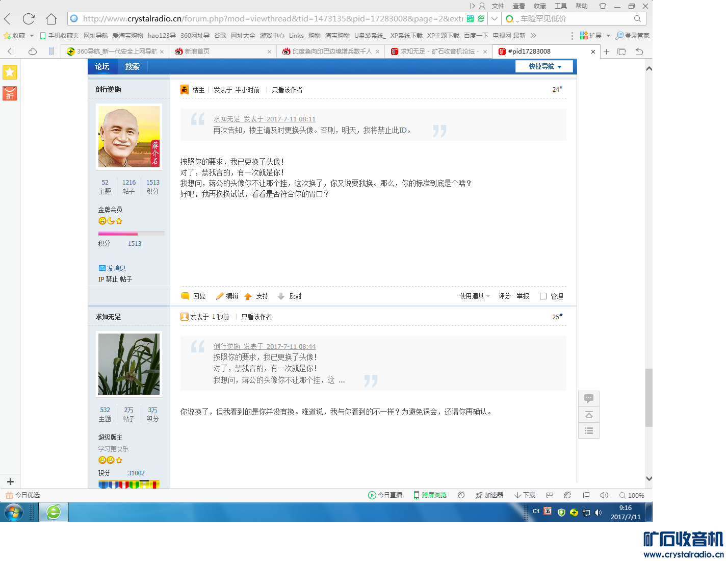This screenshot has width=728, height=561.
Task: Reload the page with the refresh icon
Action: pos(29,19)
